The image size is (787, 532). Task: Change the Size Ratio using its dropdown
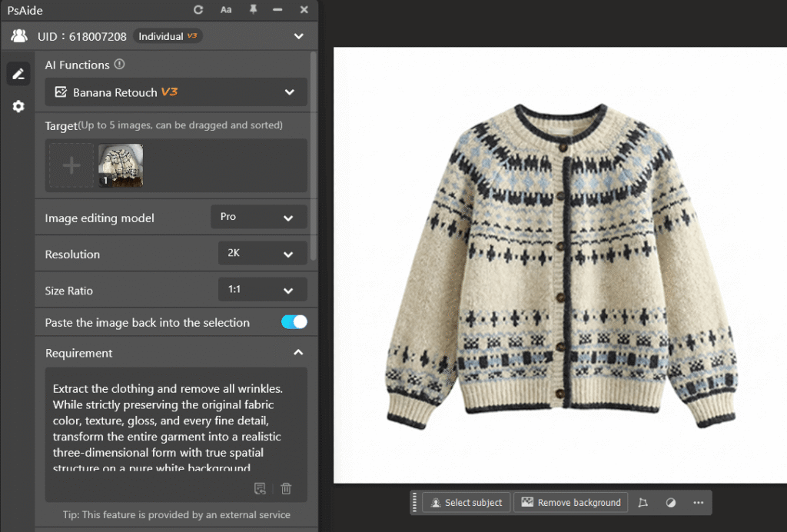262,290
